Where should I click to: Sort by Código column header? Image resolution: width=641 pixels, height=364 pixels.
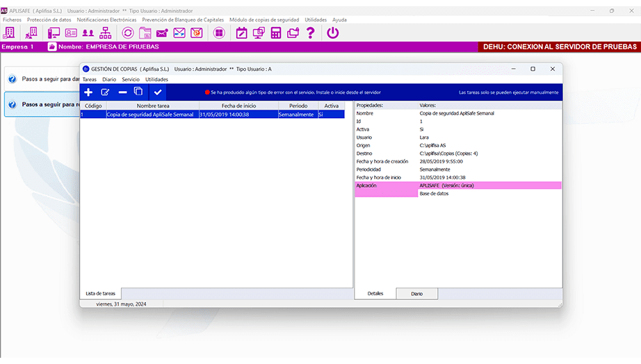pyautogui.click(x=93, y=106)
